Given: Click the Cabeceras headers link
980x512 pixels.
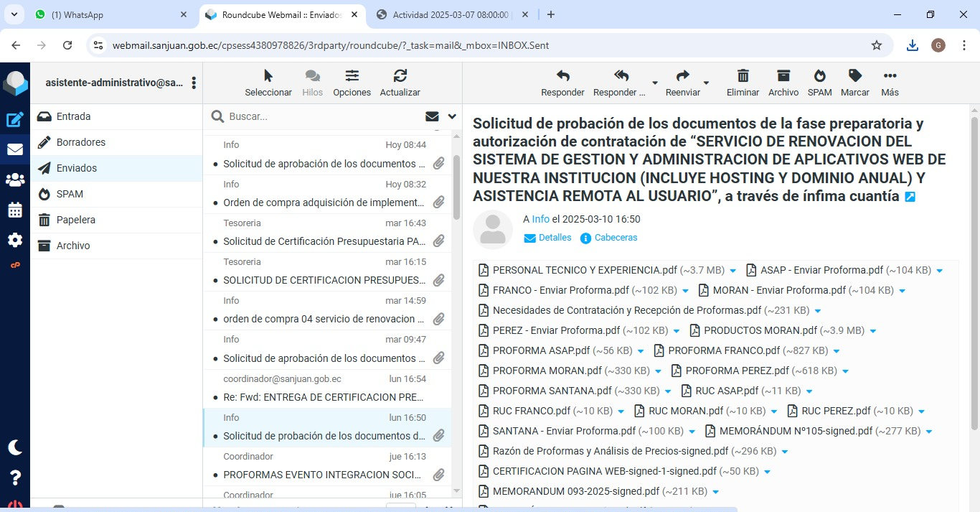Looking at the screenshot, I should pyautogui.click(x=615, y=238).
